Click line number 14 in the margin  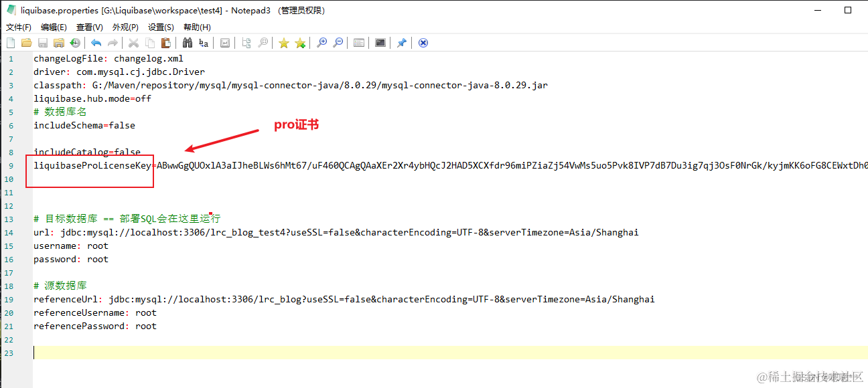coord(9,233)
